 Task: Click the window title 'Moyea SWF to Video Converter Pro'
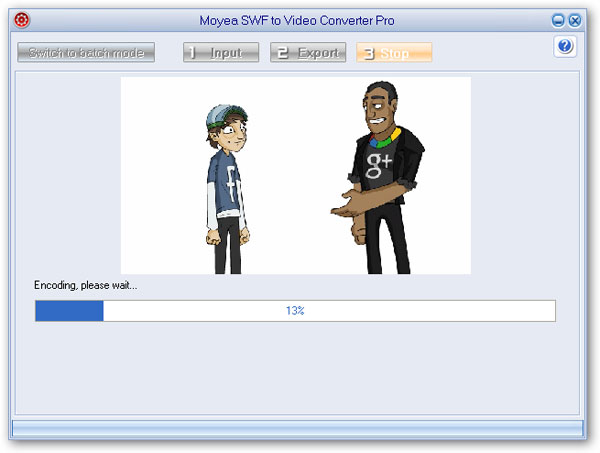pos(297,20)
